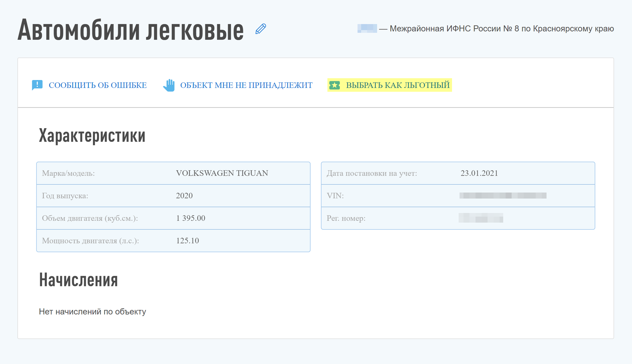Select ВЫБРАТЬ КАК ЛЬГОТНЫЙ

coord(398,85)
